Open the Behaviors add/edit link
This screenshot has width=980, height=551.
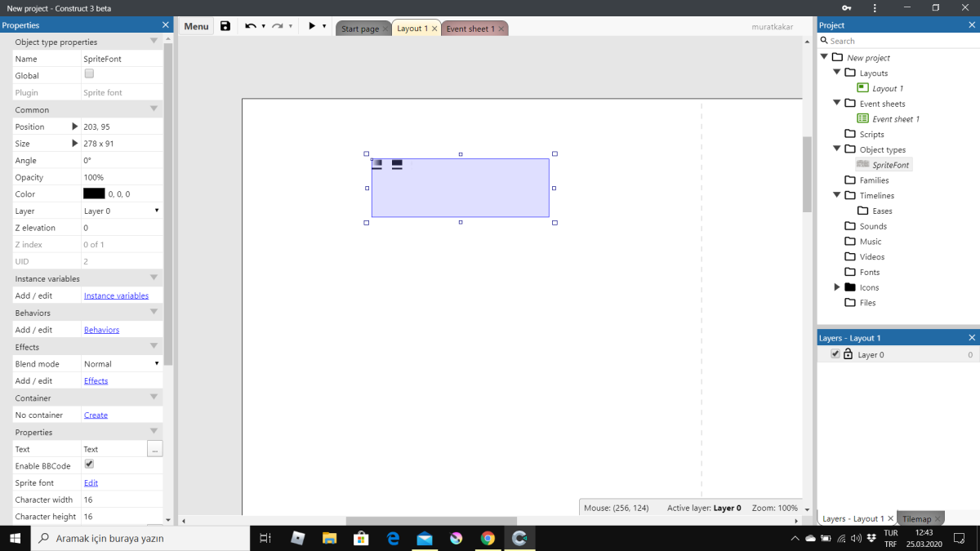point(101,330)
